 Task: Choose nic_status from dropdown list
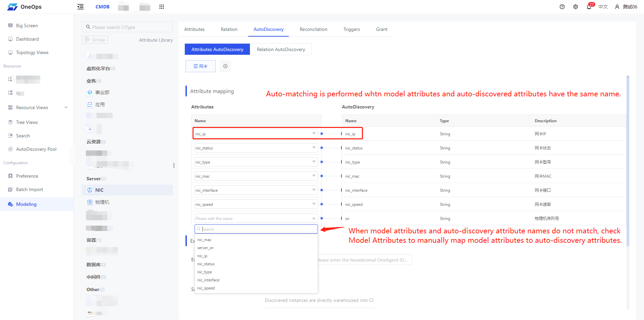pyautogui.click(x=256, y=264)
